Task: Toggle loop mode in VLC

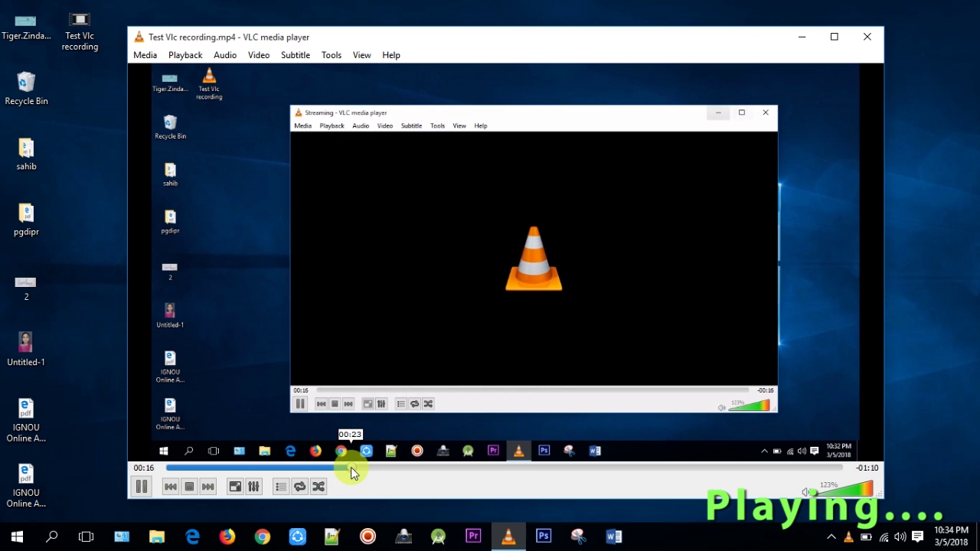Action: point(299,487)
